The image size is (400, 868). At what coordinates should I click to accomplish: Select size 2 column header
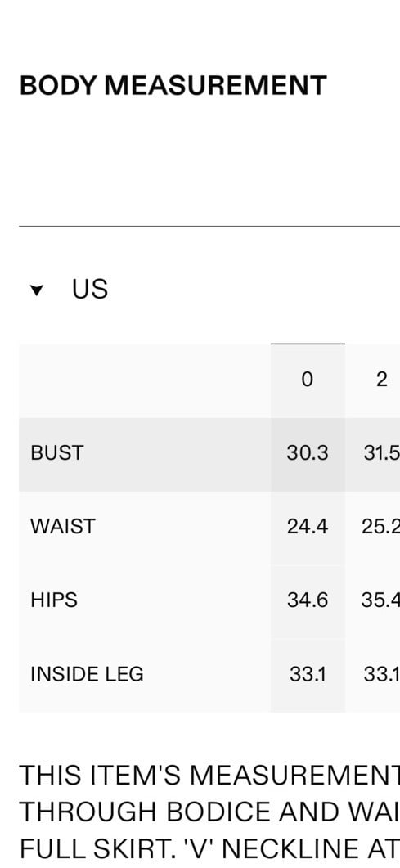coord(382,380)
